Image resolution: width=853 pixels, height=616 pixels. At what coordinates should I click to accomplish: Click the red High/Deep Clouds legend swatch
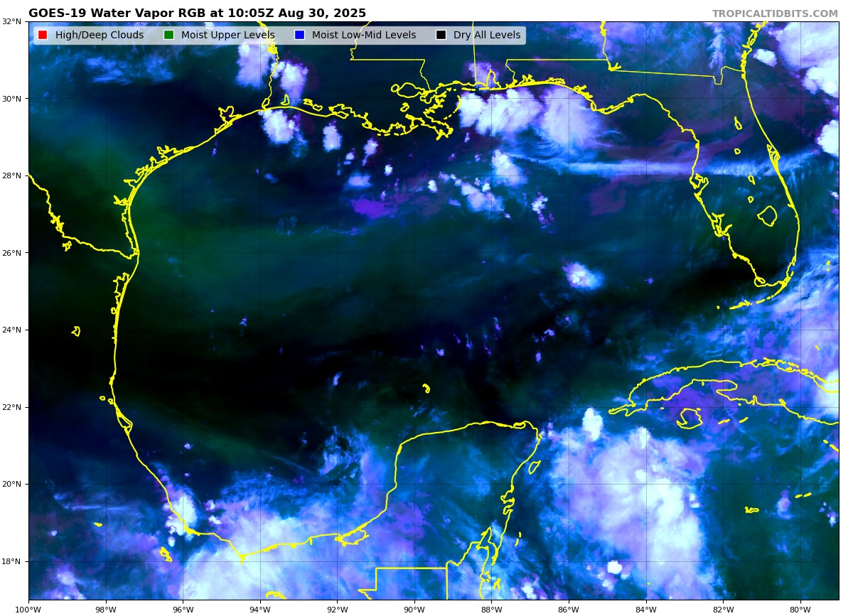click(x=43, y=35)
